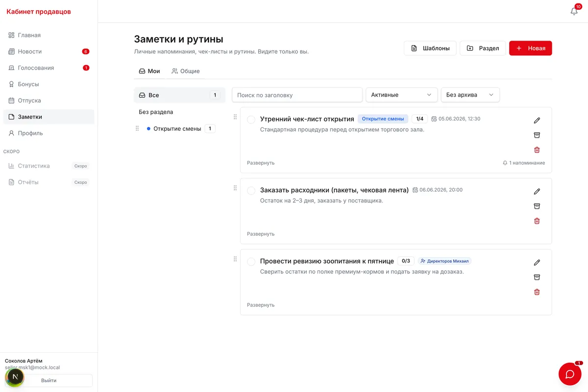Click calendar icon next to 05.06.2026, 12:30
The height and width of the screenshot is (392, 588).
[x=434, y=119]
